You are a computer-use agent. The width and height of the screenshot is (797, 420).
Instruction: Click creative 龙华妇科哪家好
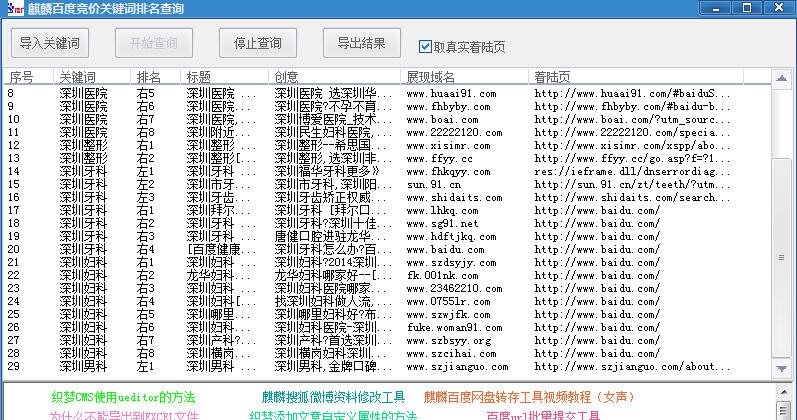coord(333,276)
